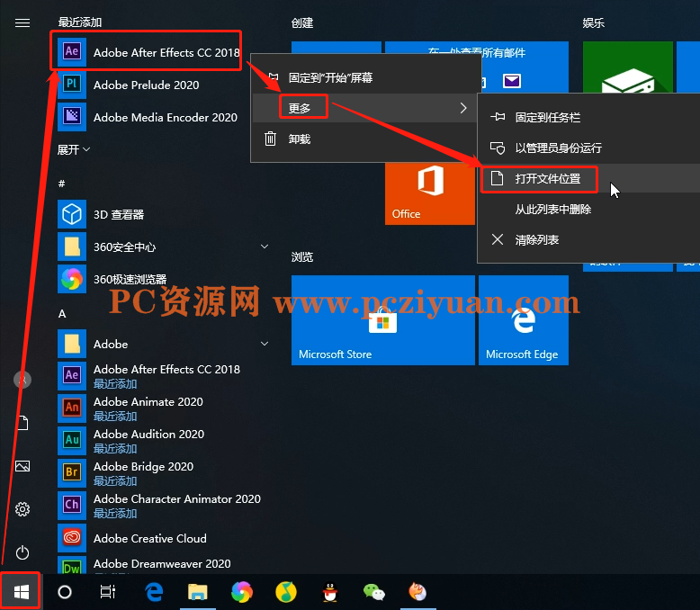Select 固定到"开始"屏幕 menu item
This screenshot has height=610, width=700.
point(365,77)
